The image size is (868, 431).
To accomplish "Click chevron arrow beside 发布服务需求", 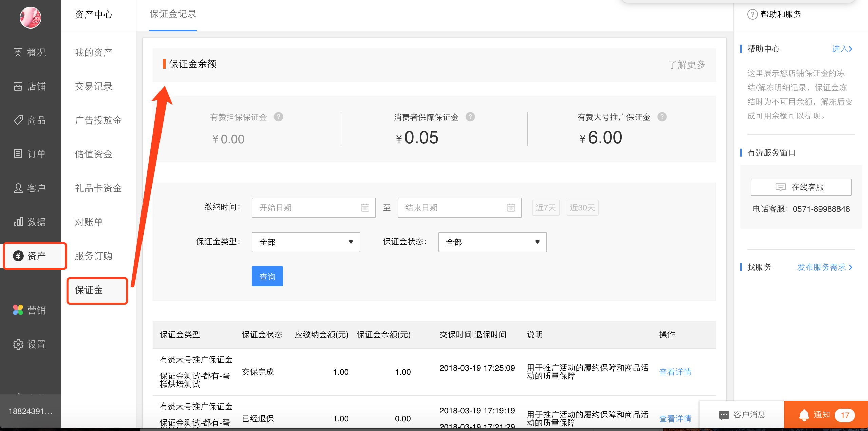I will pos(851,267).
